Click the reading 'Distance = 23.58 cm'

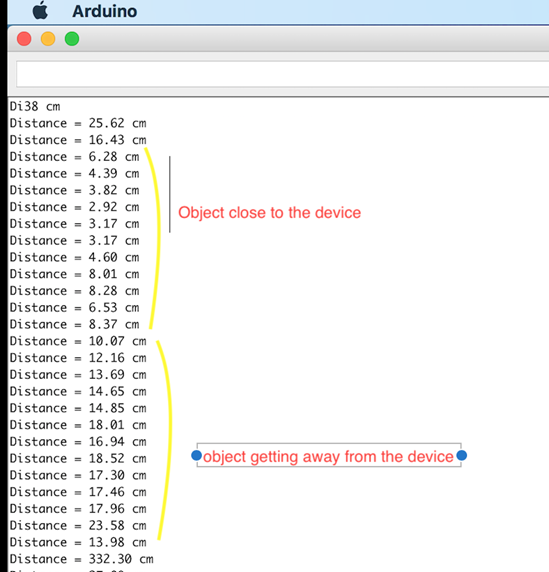click(x=78, y=525)
